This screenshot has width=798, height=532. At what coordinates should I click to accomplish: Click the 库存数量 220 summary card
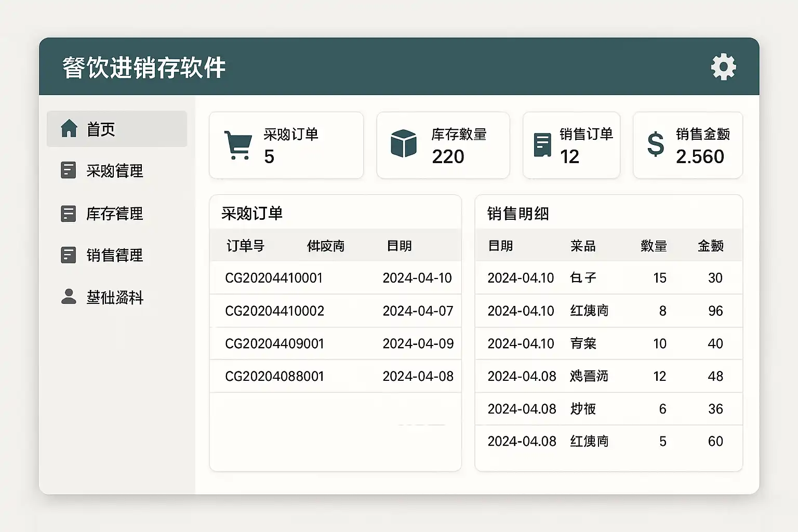(443, 145)
